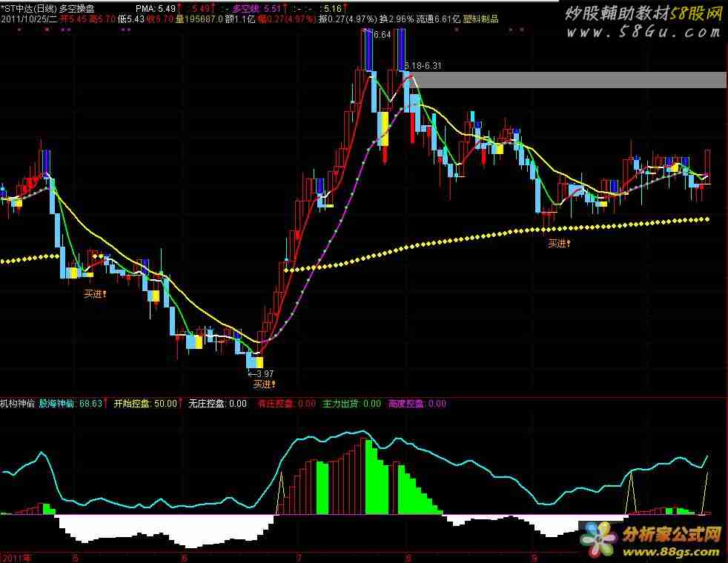This screenshot has width=728, height=563.
Task: Click month 8 on the time axis
Action: pos(408,557)
